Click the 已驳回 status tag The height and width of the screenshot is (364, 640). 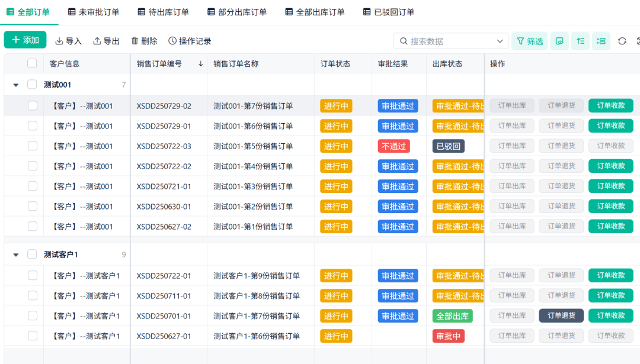click(x=448, y=146)
